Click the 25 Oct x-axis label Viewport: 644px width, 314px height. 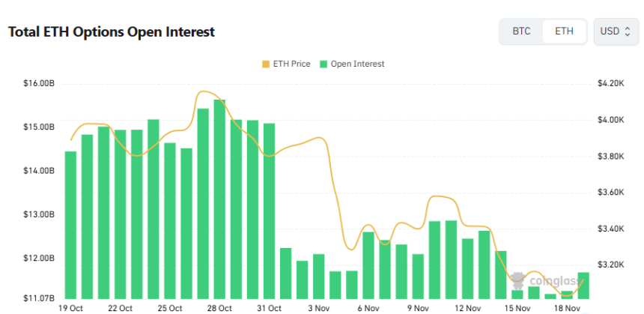tap(170, 308)
